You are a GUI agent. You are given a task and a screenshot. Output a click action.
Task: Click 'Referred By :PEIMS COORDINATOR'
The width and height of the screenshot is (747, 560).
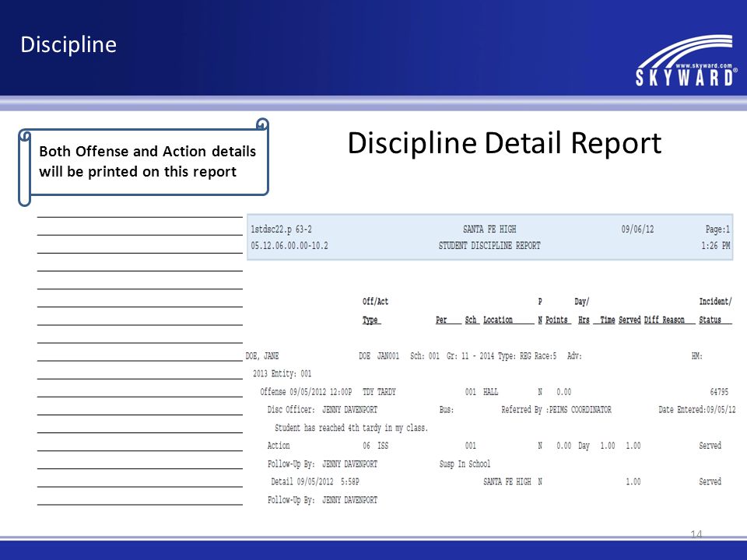[x=556, y=410]
